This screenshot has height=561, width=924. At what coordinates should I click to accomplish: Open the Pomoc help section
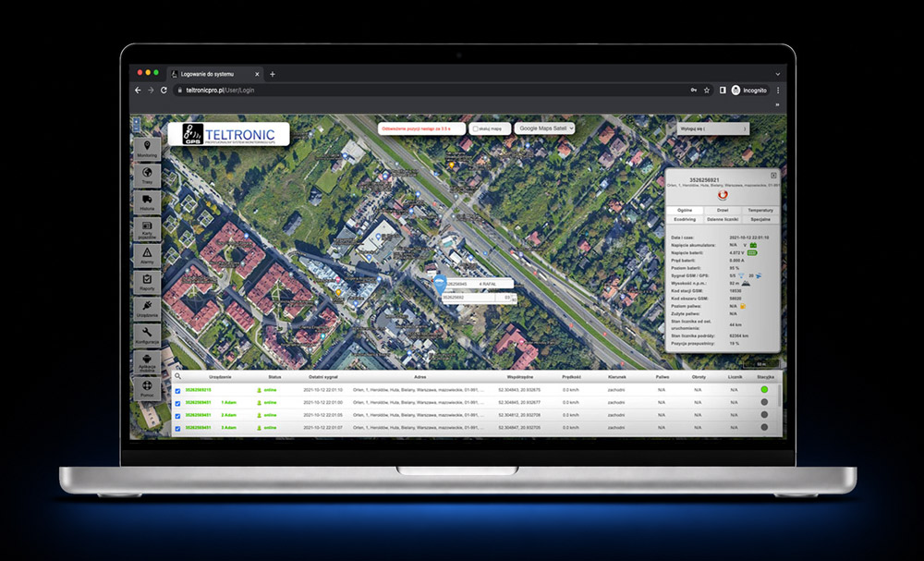point(147,388)
